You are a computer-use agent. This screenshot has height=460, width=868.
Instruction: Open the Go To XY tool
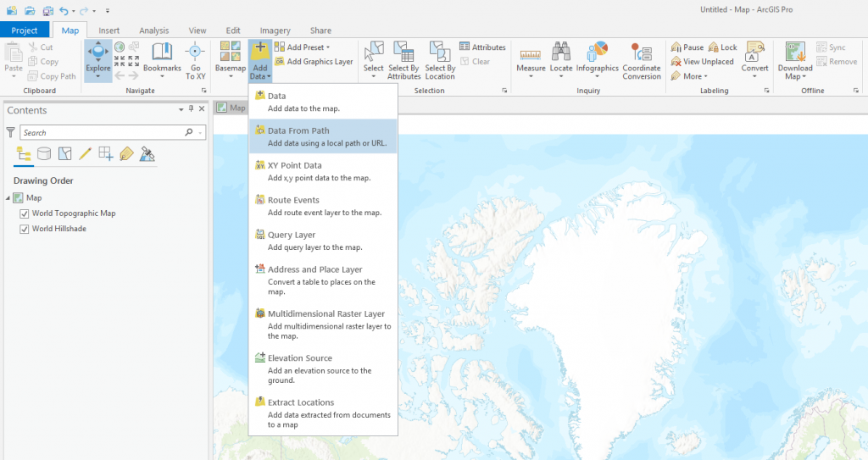coord(195,60)
